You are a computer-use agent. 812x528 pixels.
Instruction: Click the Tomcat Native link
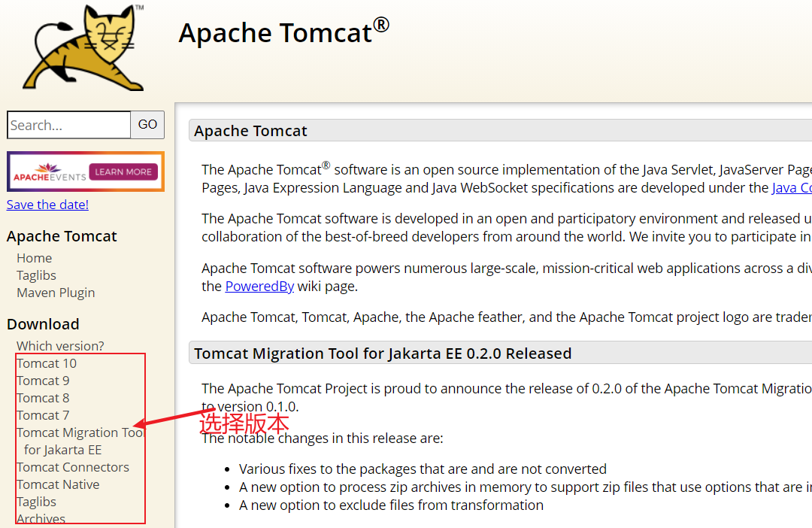click(58, 484)
